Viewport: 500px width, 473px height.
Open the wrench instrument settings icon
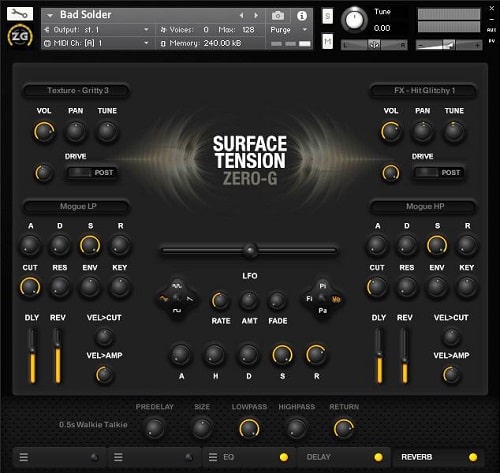[20, 14]
